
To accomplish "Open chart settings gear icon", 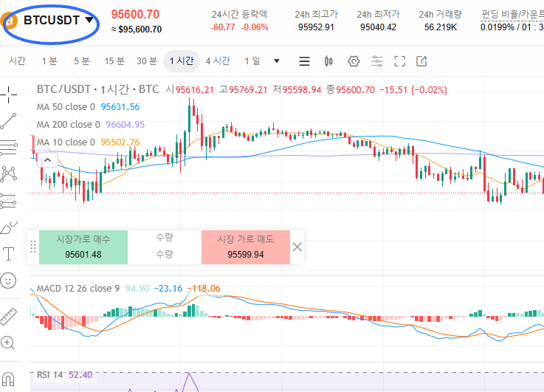I will [353, 61].
